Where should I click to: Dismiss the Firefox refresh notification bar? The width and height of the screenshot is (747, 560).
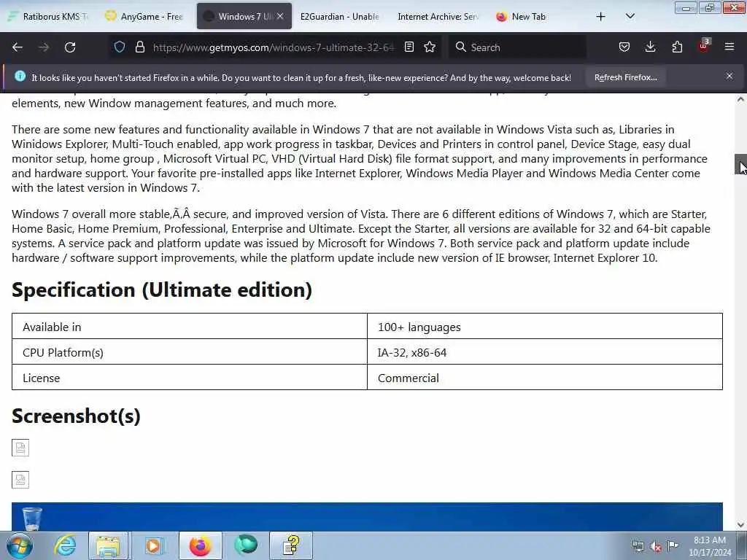pos(729,76)
